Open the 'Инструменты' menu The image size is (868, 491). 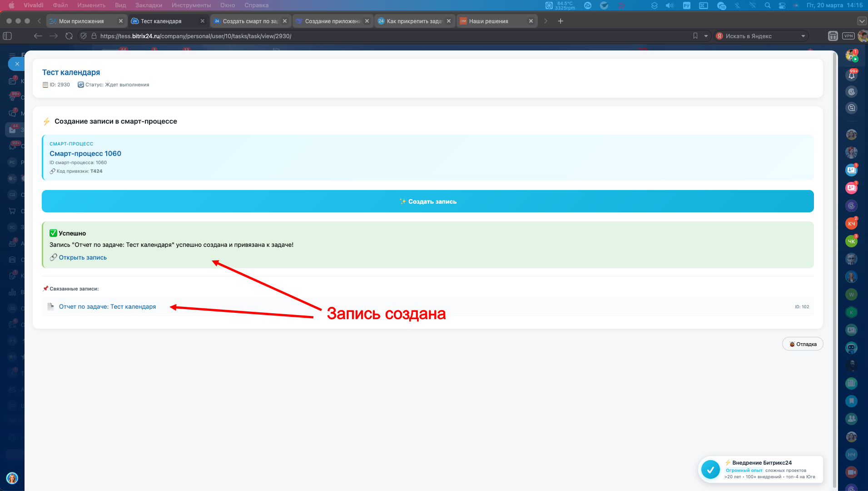coord(191,5)
